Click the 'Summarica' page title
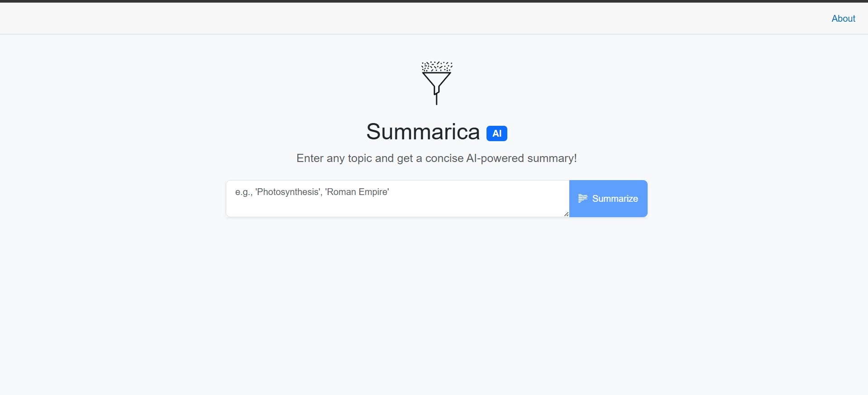The image size is (868, 395). 424,132
